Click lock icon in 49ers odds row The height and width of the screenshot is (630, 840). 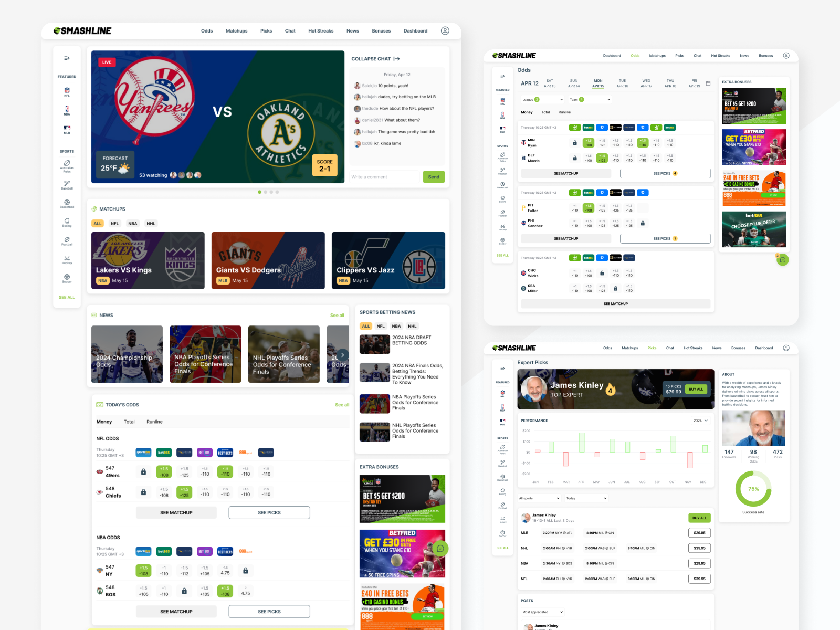click(143, 472)
